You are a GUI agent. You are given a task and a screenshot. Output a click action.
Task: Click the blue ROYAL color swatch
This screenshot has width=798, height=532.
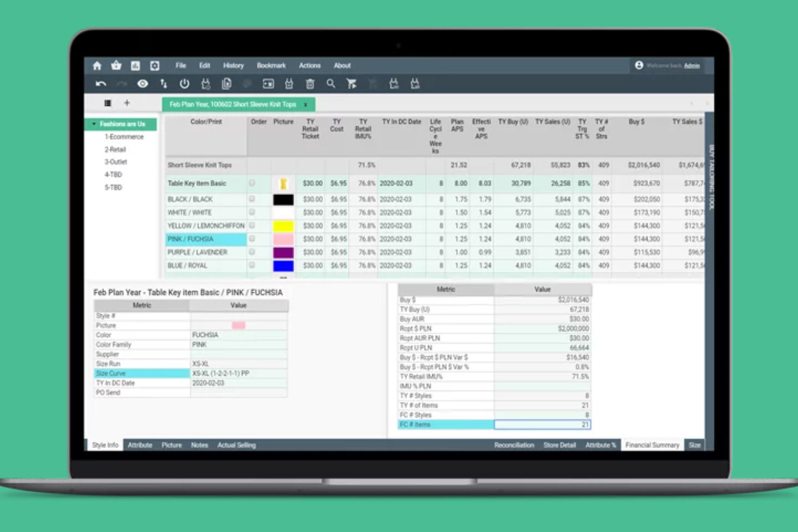click(x=283, y=266)
